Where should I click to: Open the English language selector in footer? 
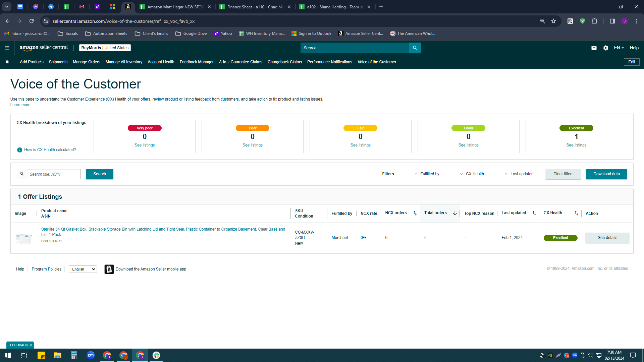83,269
